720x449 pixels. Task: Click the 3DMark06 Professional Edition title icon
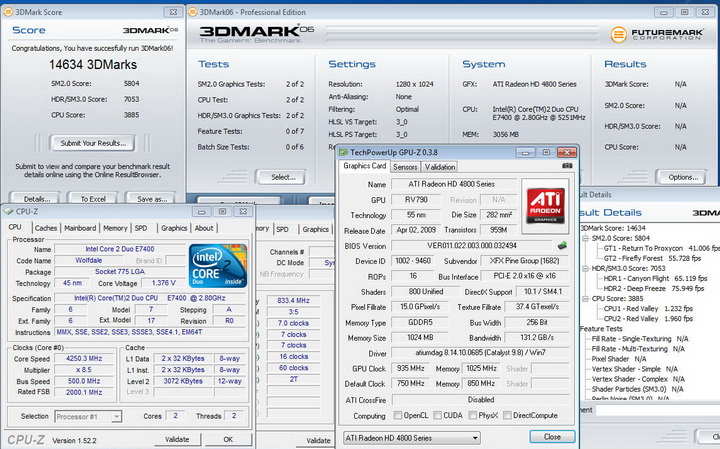(193, 12)
